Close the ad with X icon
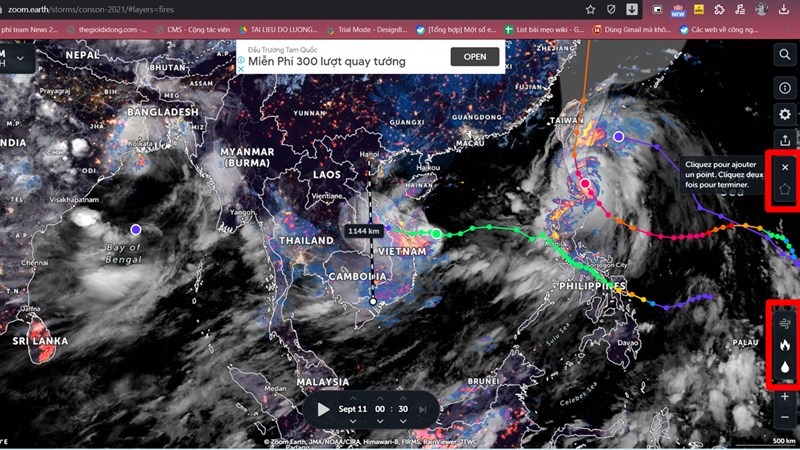The width and height of the screenshot is (800, 450). [241, 69]
